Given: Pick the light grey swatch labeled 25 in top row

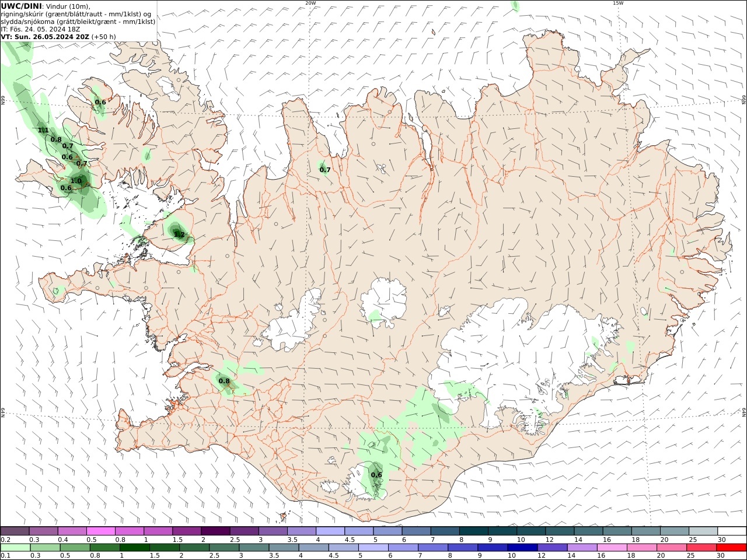Looking at the screenshot, I should click(x=703, y=531).
